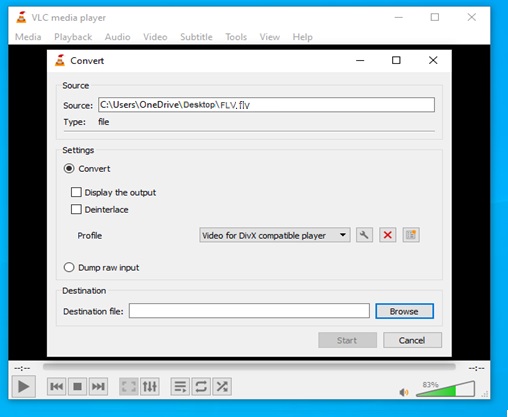508x417 pixels.
Task: Edit selected profile with wrench icon
Action: coord(364,235)
